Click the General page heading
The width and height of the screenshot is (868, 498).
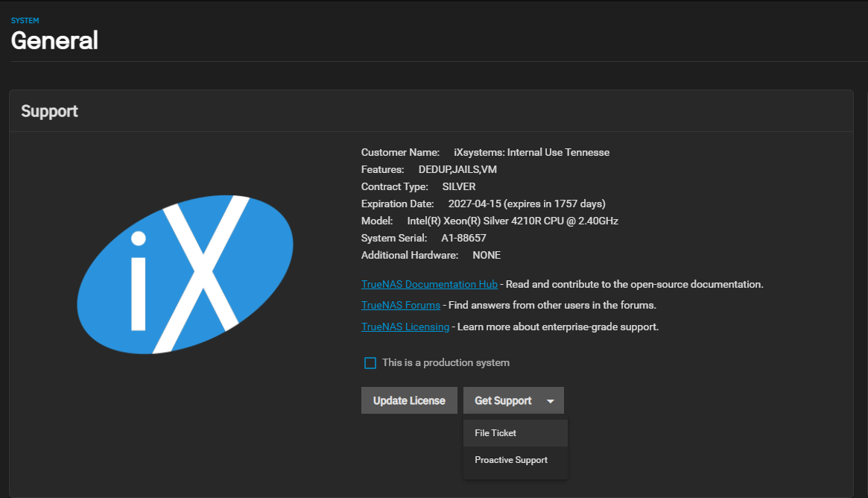point(54,40)
